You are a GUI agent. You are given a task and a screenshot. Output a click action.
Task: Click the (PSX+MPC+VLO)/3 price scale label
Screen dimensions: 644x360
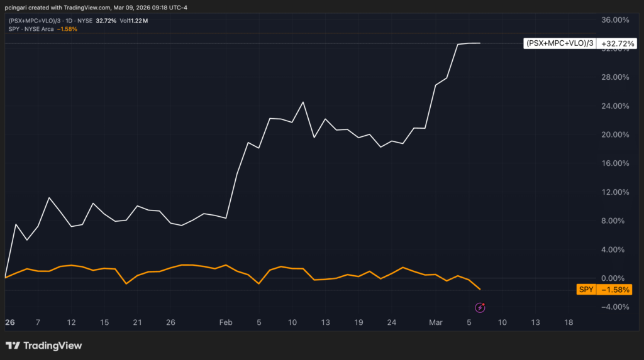(x=559, y=44)
